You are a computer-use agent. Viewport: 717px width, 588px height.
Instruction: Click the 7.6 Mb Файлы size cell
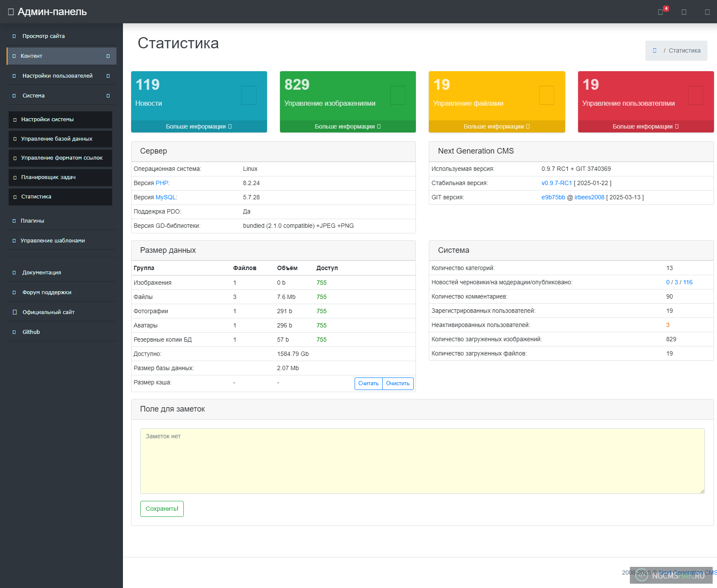coord(286,297)
